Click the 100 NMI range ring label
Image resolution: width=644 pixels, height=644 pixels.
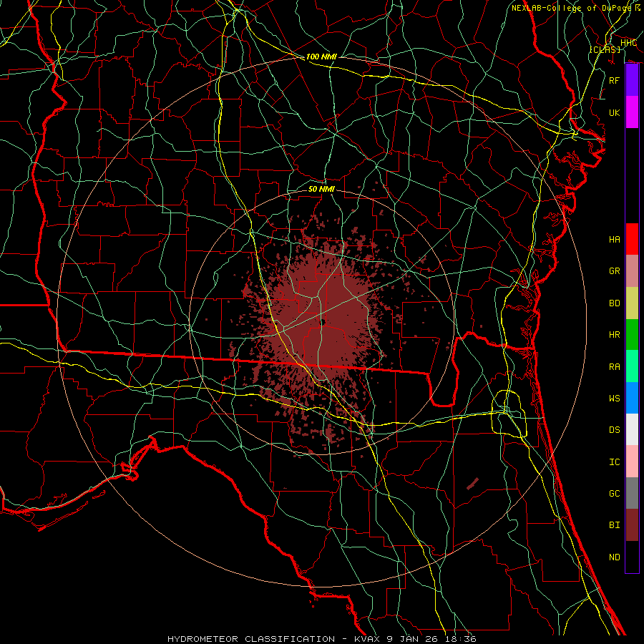coord(321,57)
